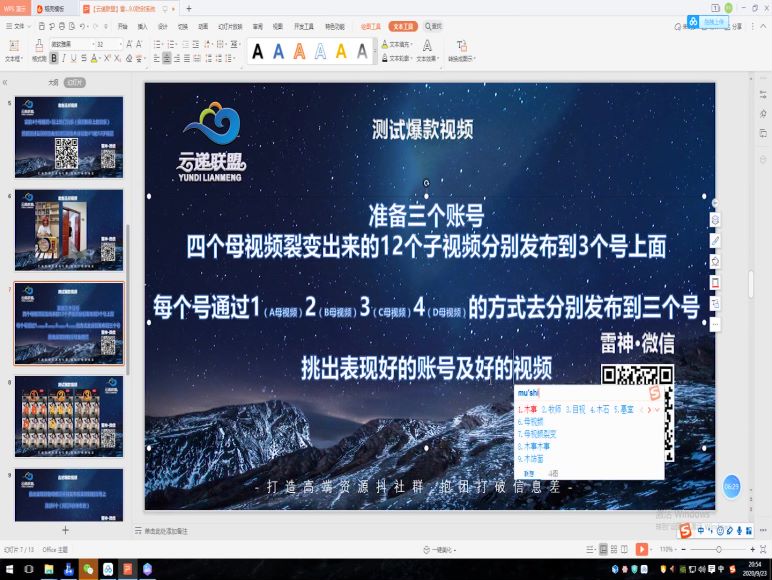Open the font color dropdown arrow

tap(100, 59)
